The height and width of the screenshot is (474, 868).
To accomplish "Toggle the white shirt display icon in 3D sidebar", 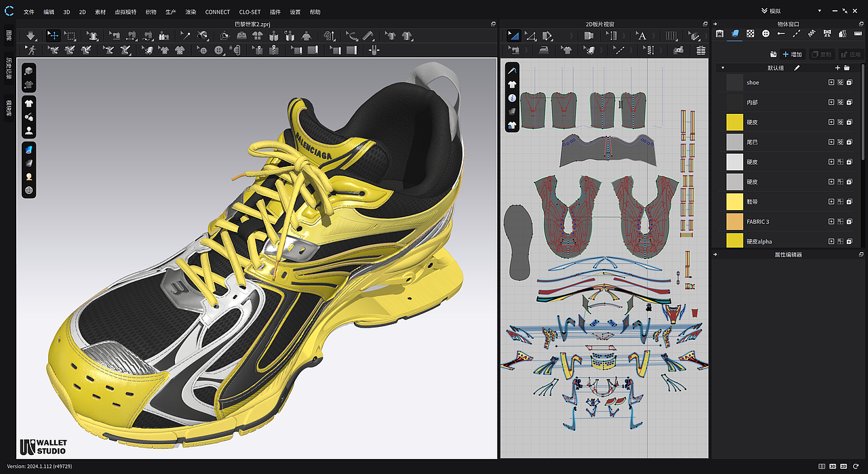I will point(29,103).
